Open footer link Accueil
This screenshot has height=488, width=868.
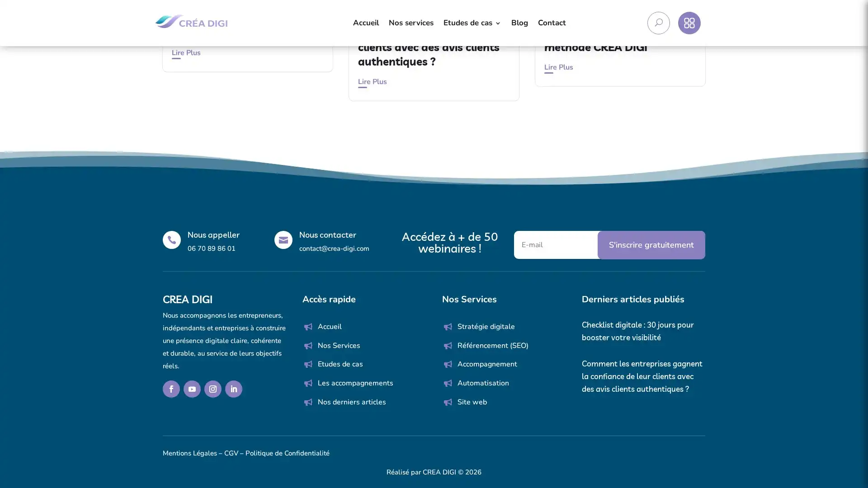tap(330, 327)
